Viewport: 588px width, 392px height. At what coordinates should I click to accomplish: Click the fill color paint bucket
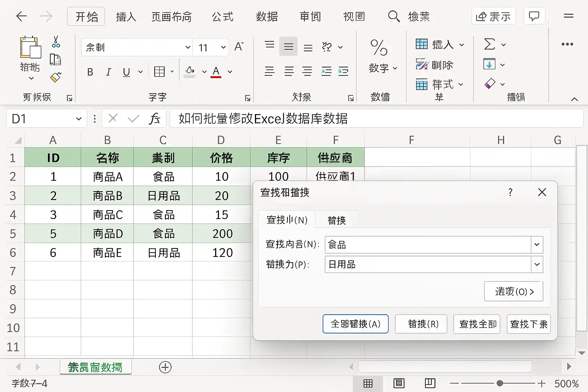190,71
